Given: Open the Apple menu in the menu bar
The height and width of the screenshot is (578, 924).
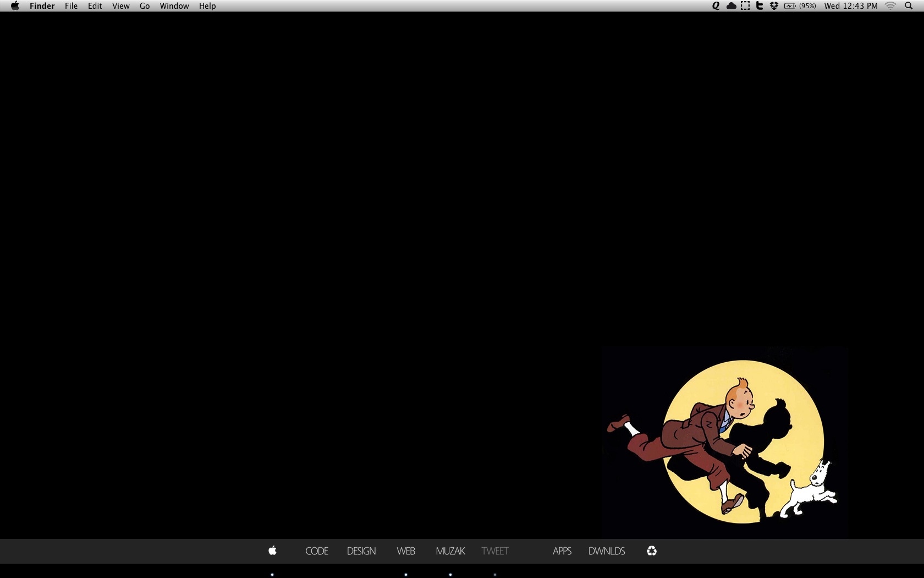Looking at the screenshot, I should (x=15, y=6).
